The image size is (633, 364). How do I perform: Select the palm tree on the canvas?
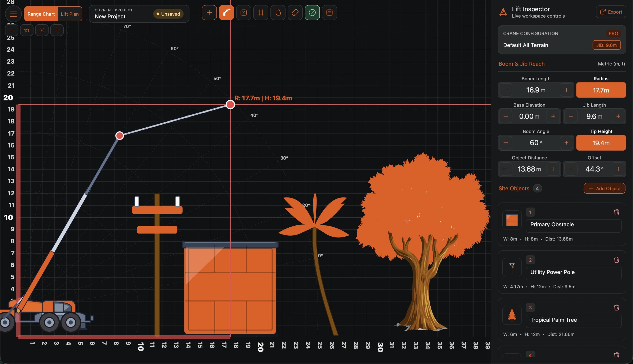click(315, 264)
